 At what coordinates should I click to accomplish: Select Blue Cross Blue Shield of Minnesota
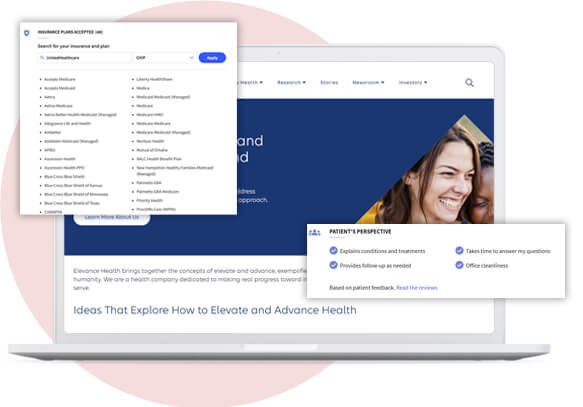76,194
